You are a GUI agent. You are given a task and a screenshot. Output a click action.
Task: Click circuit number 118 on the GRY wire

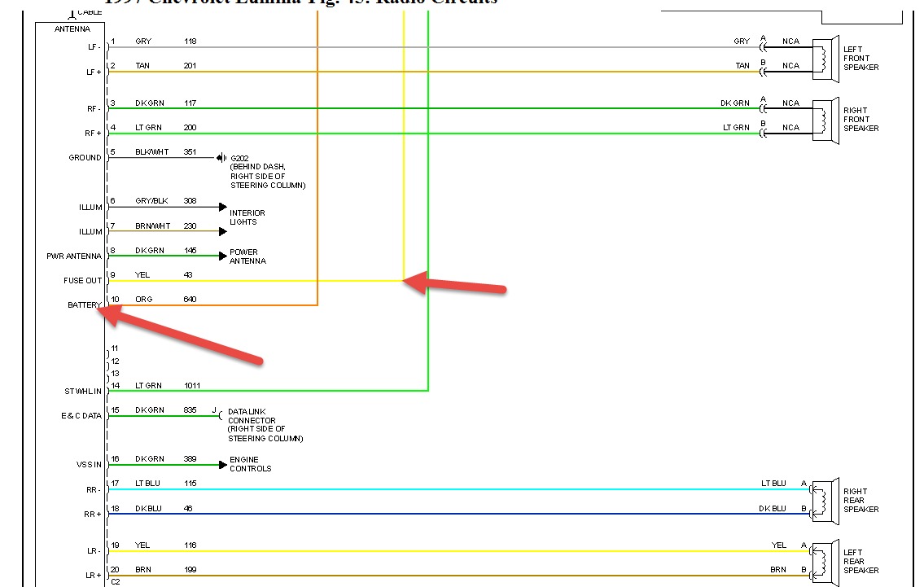point(190,42)
